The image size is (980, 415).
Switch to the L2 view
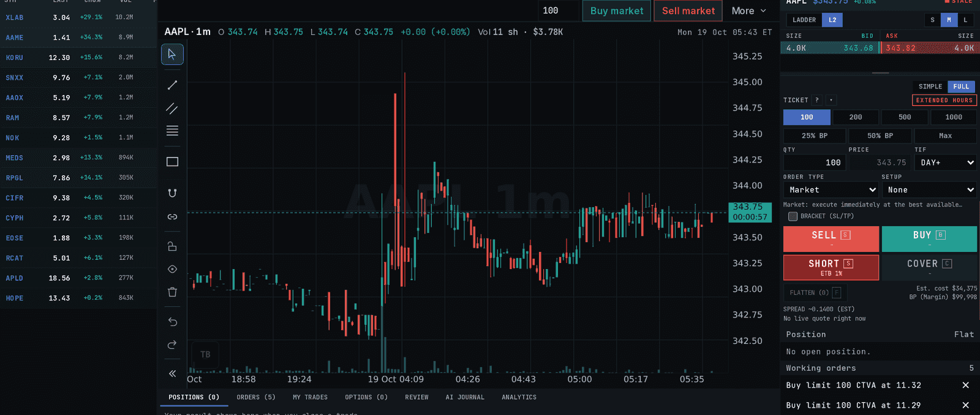point(832,20)
